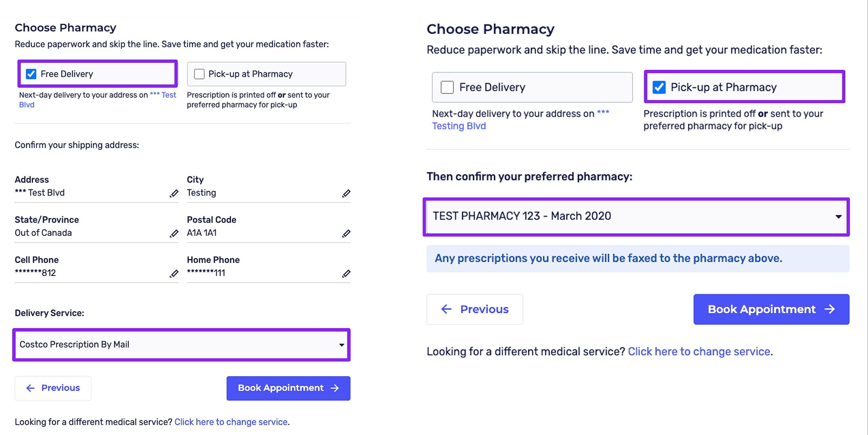Click the edit pencil next to City
The height and width of the screenshot is (435, 868).
(x=346, y=193)
